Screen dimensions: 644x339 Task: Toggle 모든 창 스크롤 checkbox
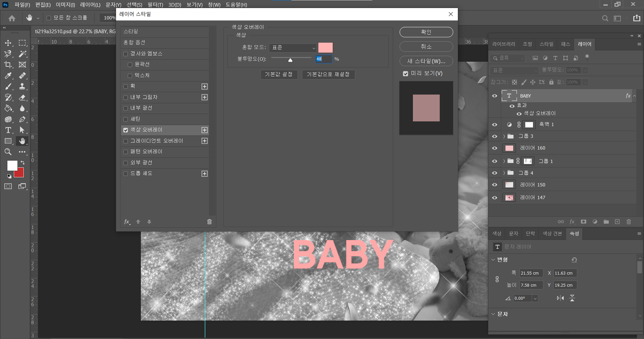(49, 18)
